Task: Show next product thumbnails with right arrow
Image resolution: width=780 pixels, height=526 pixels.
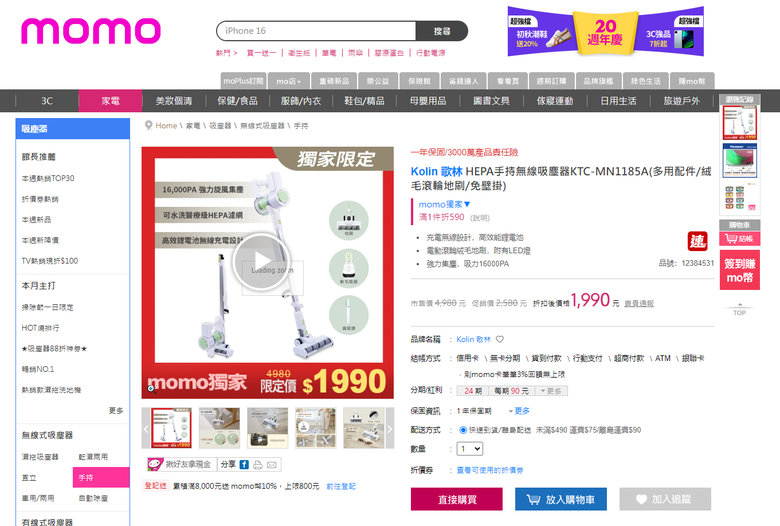Action: pos(390,428)
